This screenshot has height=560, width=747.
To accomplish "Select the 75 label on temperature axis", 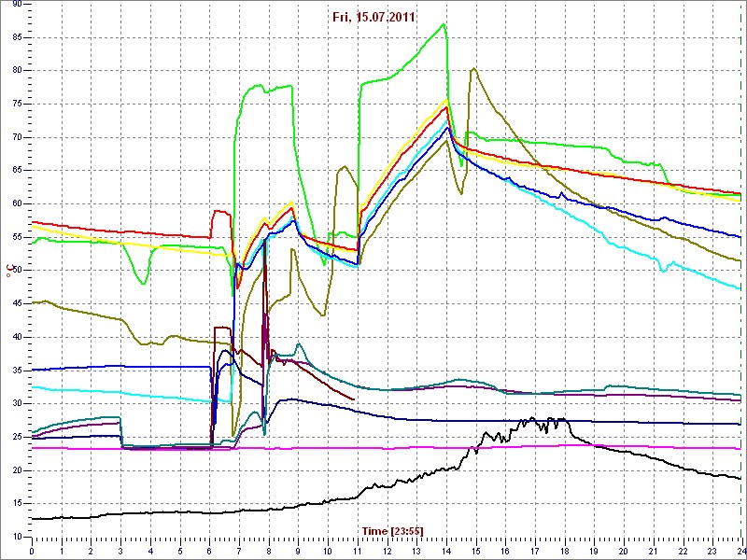I will [x=17, y=104].
